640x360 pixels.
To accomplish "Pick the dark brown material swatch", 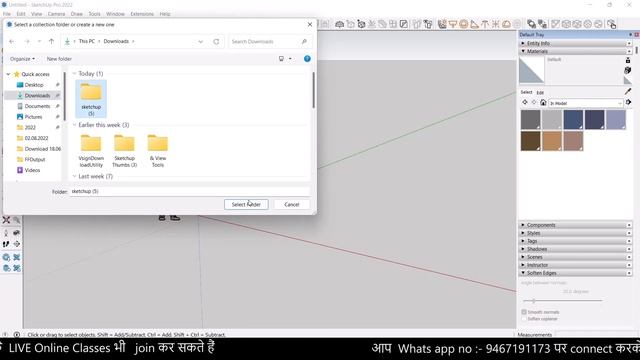I will [x=531, y=141].
